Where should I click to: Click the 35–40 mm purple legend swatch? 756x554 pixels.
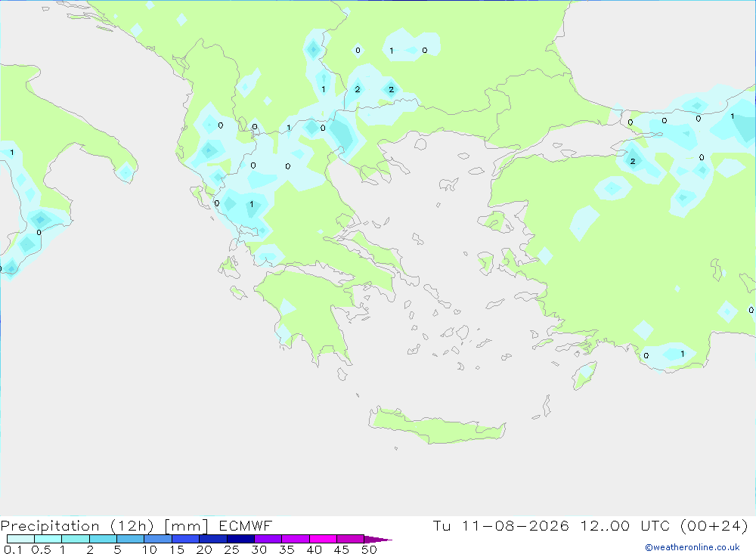295,539
